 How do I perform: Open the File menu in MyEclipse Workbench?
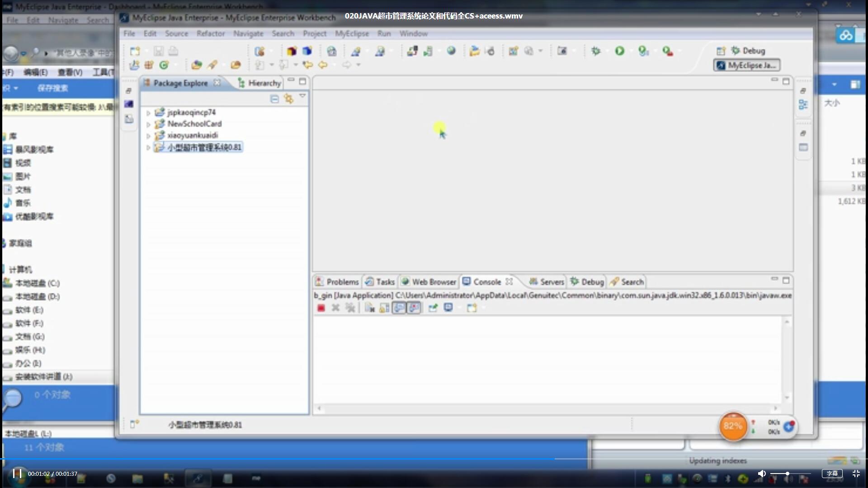(x=129, y=33)
